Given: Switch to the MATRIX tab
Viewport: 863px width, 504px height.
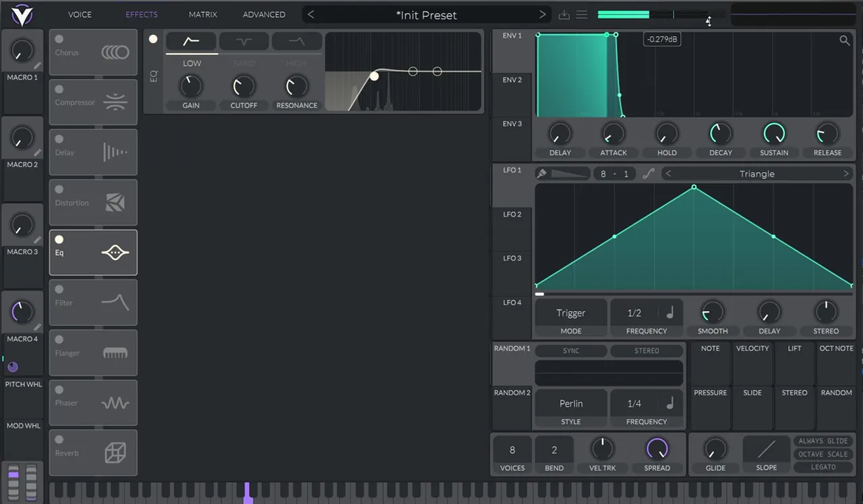Looking at the screenshot, I should coord(203,15).
